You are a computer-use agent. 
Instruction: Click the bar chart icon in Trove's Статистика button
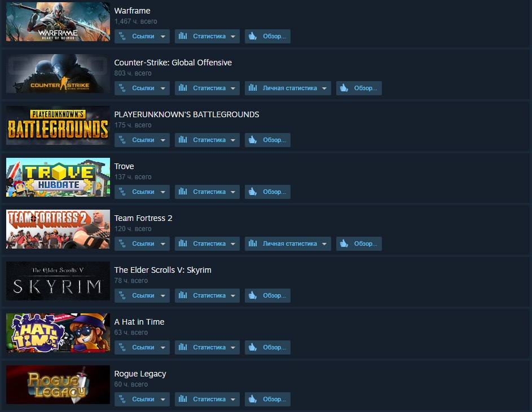tap(183, 192)
